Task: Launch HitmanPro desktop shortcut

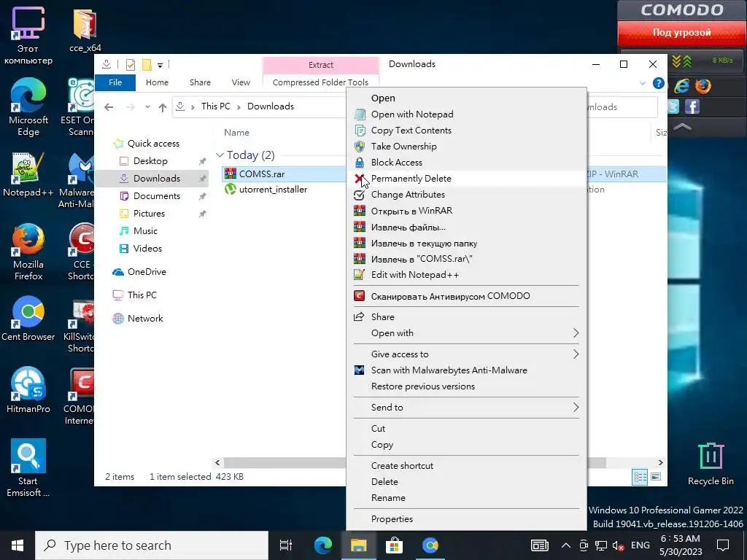Action: [28, 390]
